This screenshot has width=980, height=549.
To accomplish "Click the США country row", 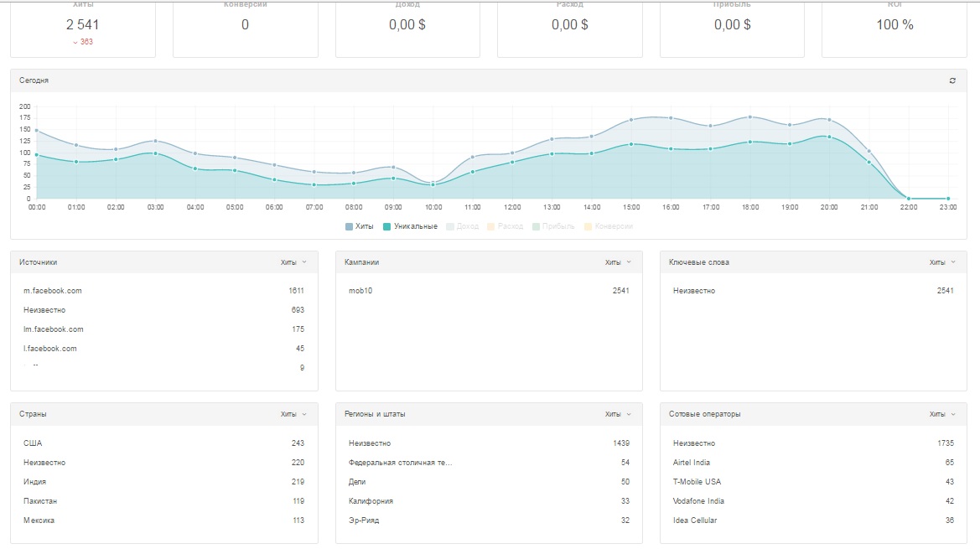I will pyautogui.click(x=33, y=443).
